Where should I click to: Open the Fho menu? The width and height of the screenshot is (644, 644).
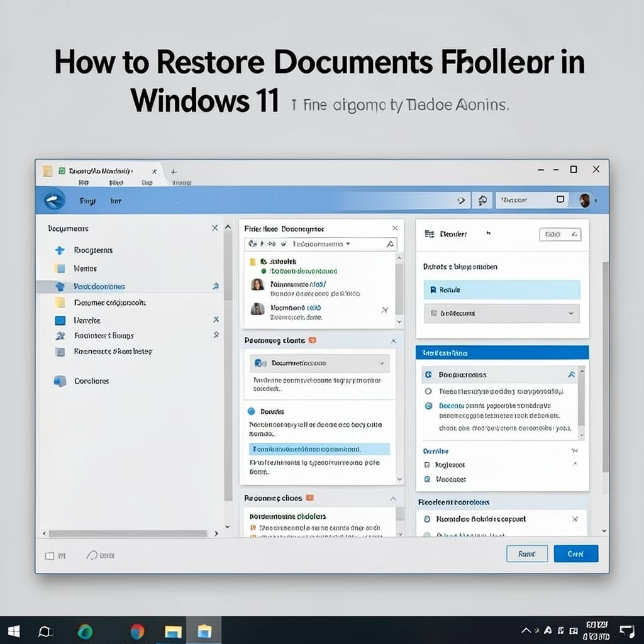pos(147,182)
